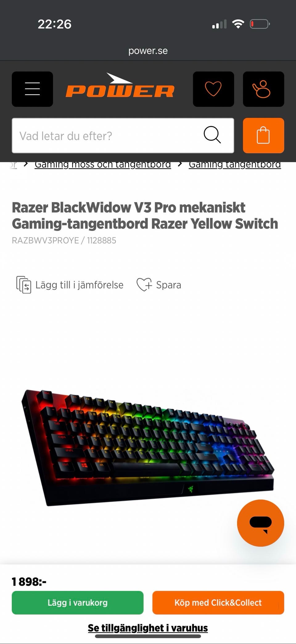
Task: Open the shopping bag cart
Action: click(x=263, y=135)
